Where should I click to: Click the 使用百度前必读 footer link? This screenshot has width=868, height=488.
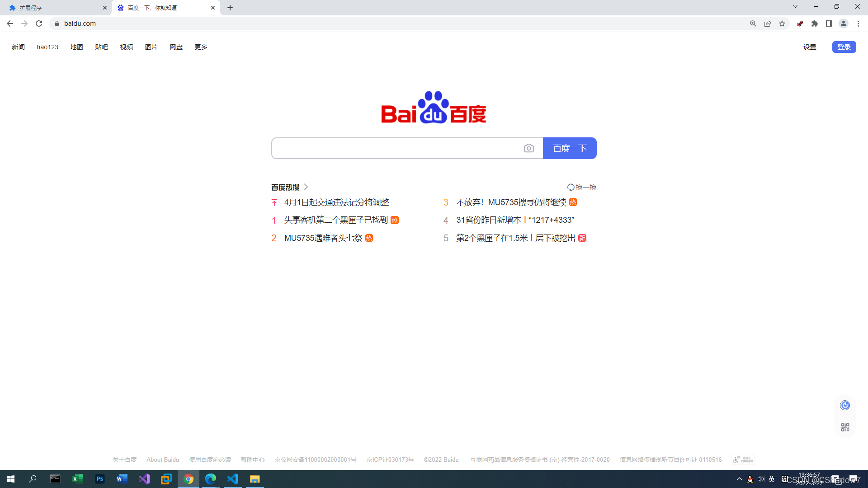210,460
